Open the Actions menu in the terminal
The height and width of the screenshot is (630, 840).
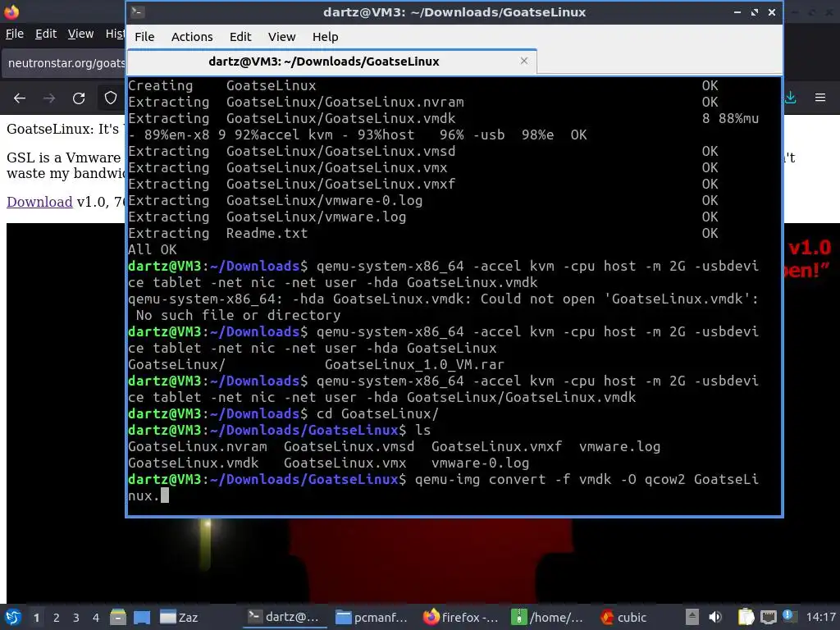tap(192, 36)
